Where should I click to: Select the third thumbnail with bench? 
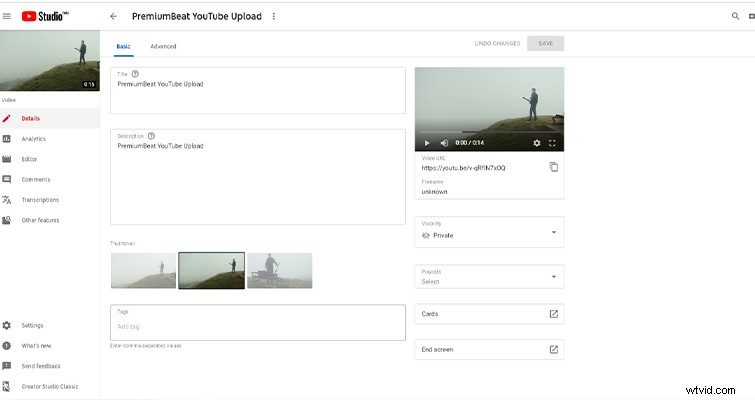(280, 271)
